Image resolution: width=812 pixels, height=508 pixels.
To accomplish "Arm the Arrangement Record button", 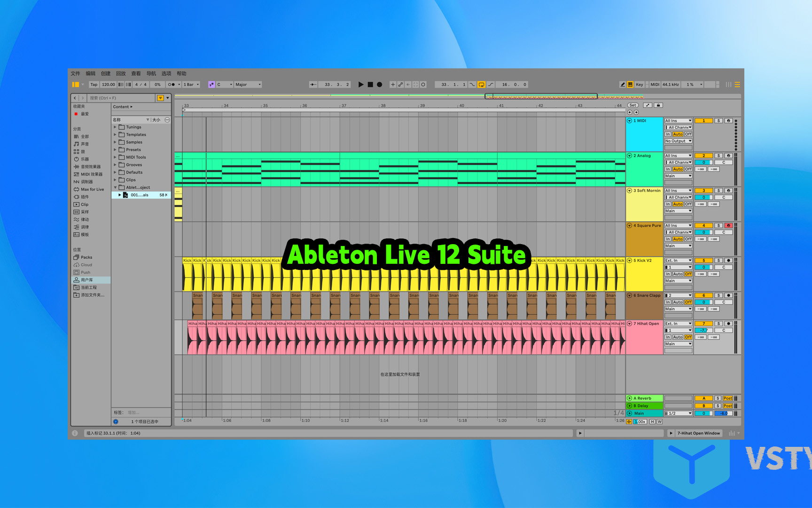I will click(380, 85).
